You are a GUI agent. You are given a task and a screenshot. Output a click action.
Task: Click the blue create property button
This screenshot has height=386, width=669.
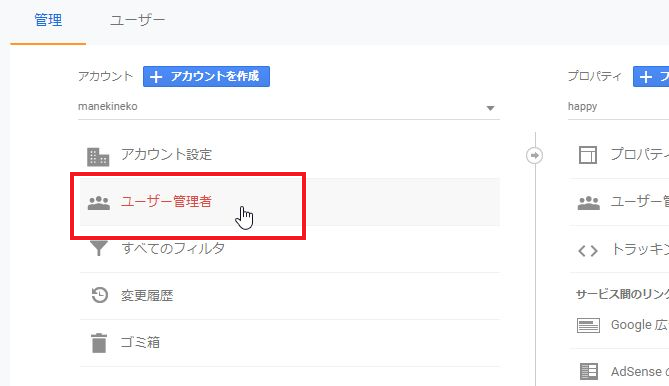[651, 76]
